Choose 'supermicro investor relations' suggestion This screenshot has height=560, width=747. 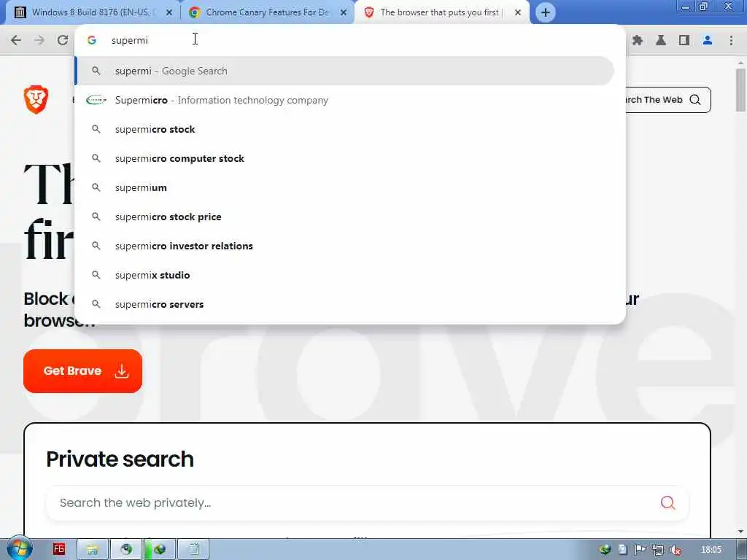click(x=344, y=246)
